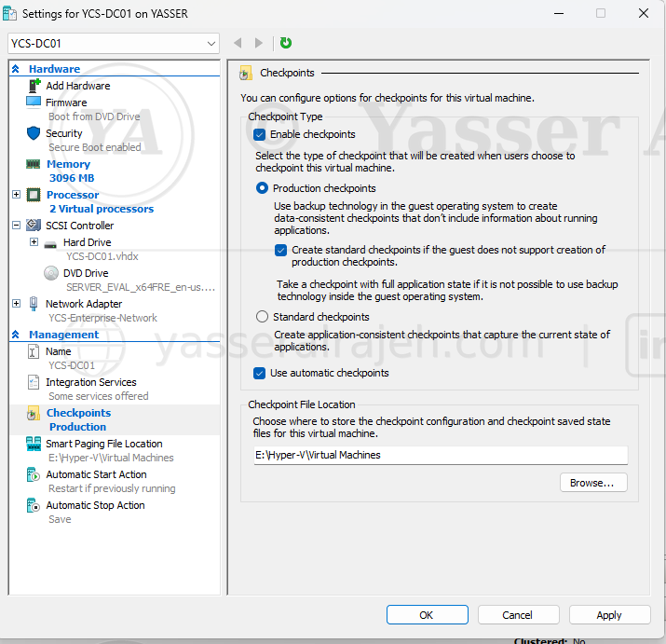The width and height of the screenshot is (666, 644).
Task: Select Standard checkpoints radio button
Action: 262,317
